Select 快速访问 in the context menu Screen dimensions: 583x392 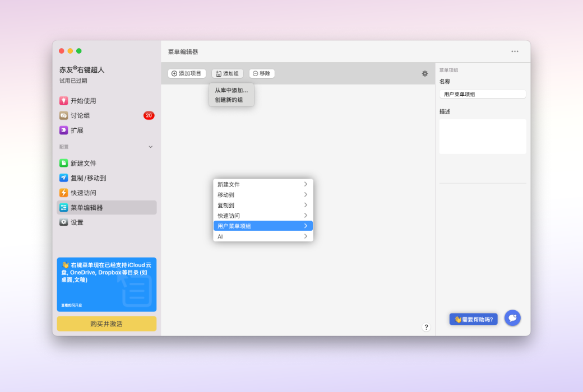point(263,216)
